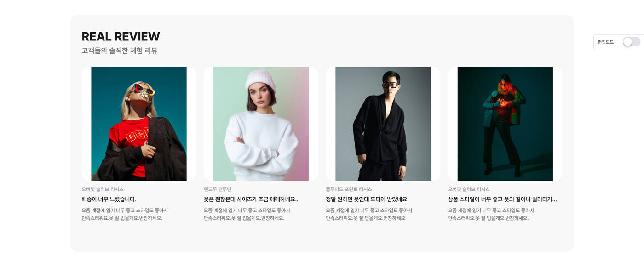Click review body text under third card

tap(369, 214)
